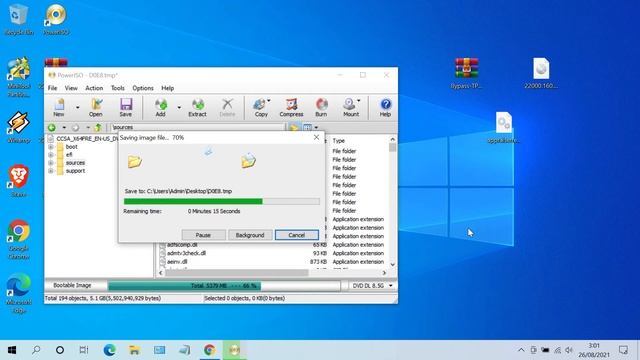The image size is (640, 360).
Task: Expand the efi folder tree node
Action: 51,155
